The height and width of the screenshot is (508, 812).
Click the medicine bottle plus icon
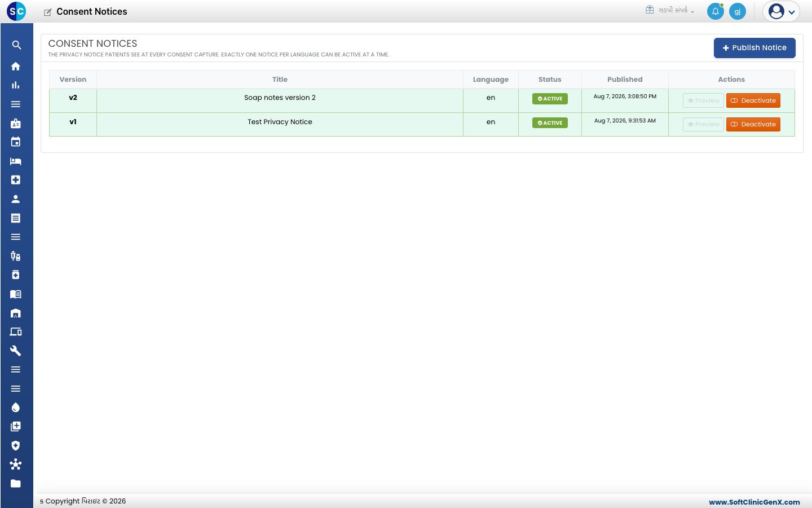pos(16,275)
